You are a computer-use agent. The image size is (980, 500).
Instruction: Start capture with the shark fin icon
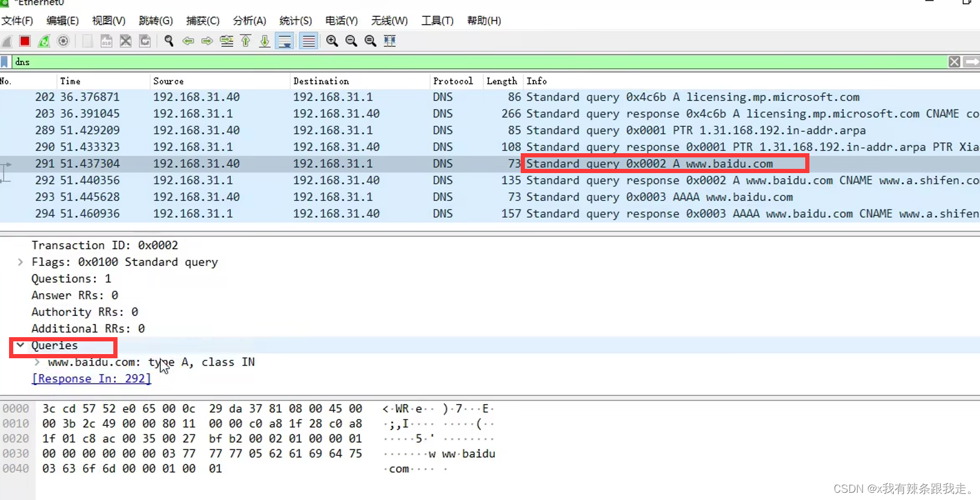7,41
